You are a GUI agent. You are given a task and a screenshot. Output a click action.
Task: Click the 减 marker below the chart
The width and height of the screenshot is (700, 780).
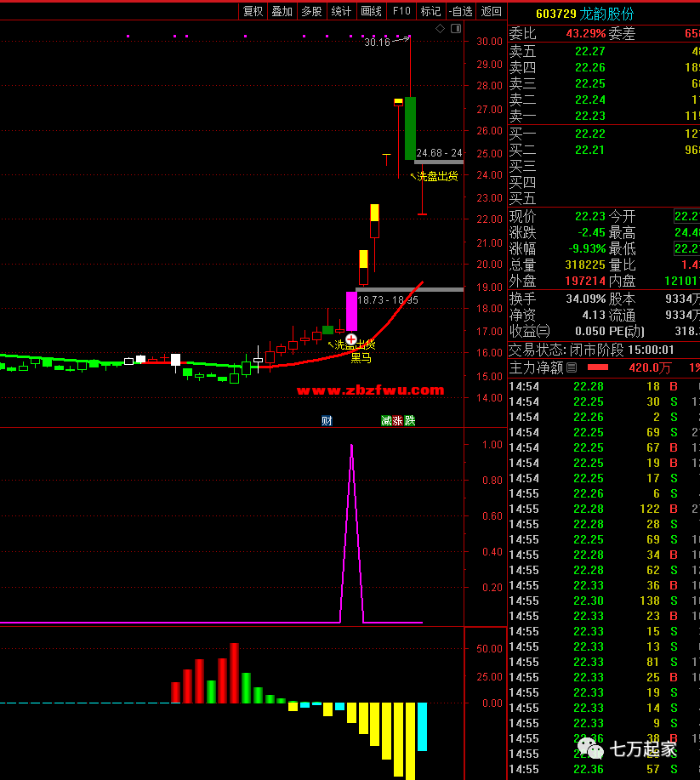pyautogui.click(x=386, y=421)
